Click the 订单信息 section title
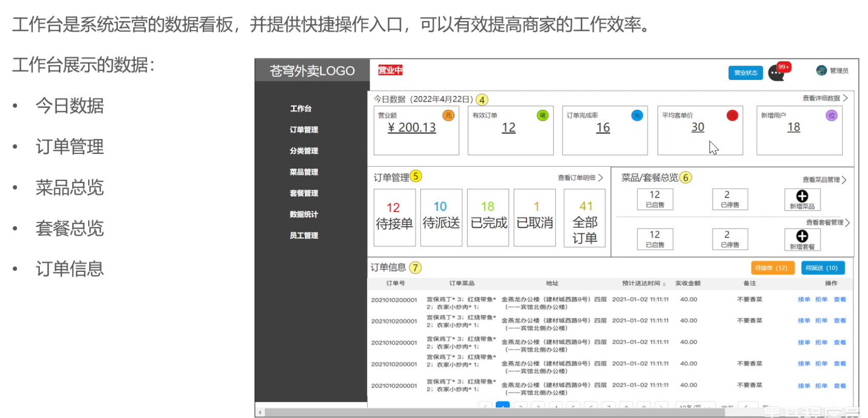 coord(388,267)
